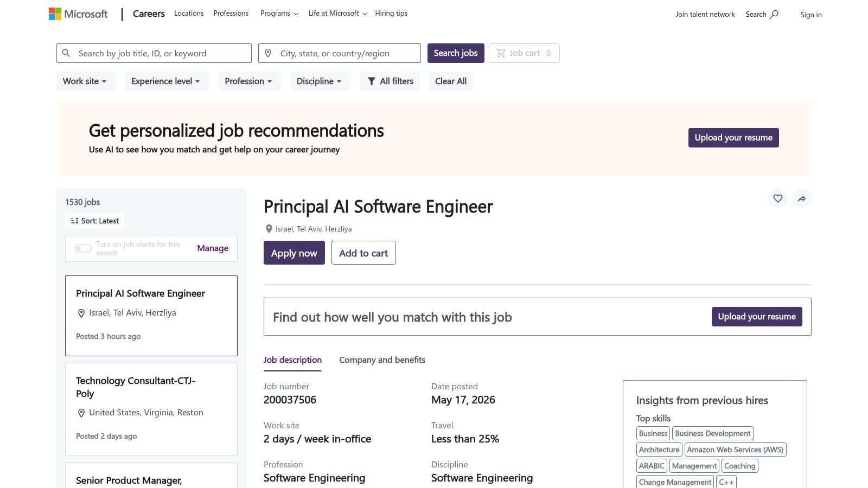This screenshot has width=868, height=488.
Task: Focus the job title keyword search field
Action: pos(154,53)
